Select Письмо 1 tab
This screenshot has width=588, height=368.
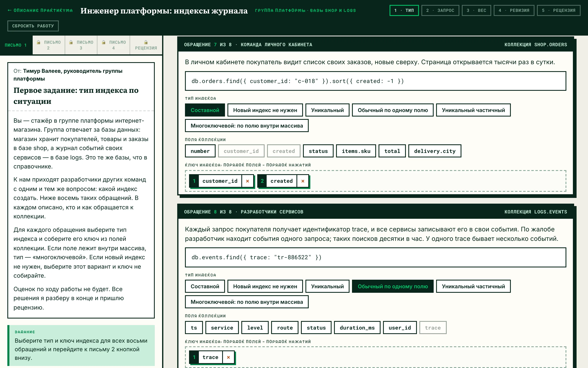[x=16, y=45]
